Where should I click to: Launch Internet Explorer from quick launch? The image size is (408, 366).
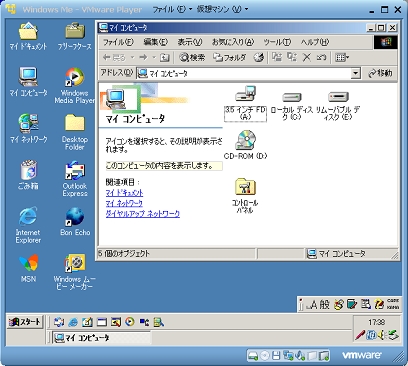tap(73, 322)
